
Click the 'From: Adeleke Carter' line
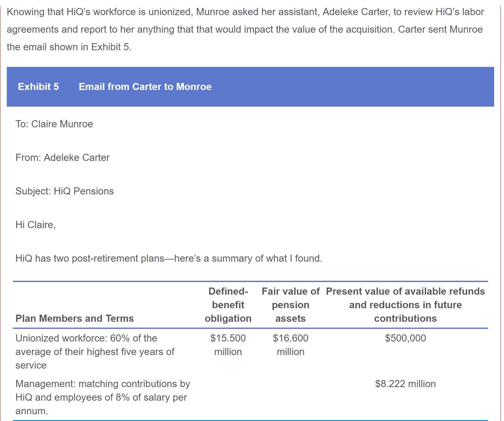click(x=62, y=157)
